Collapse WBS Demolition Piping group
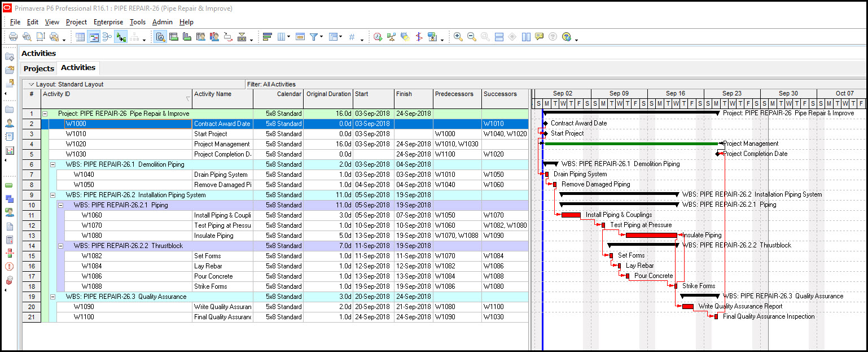Screen dimensions: 868x352 (x=53, y=164)
